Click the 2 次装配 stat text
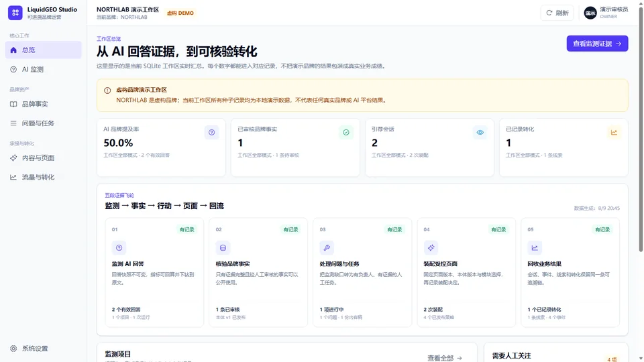Screen dimensions: 644x362 pyautogui.click(x=433, y=310)
